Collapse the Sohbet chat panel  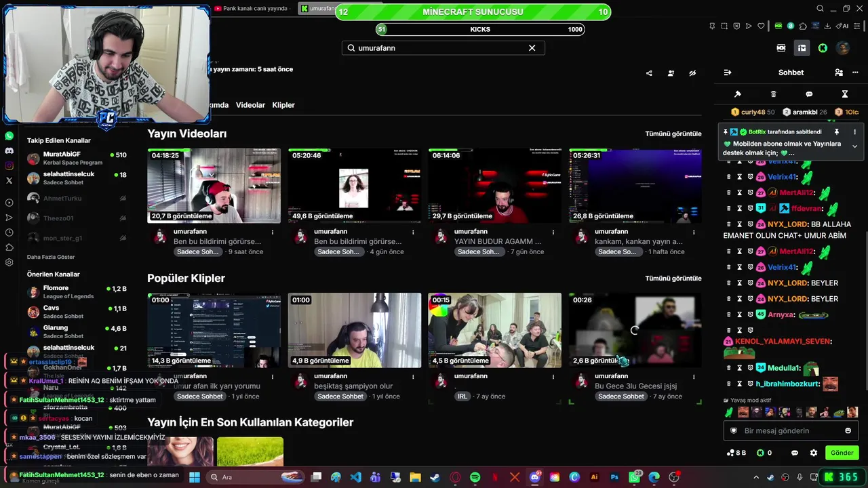[x=728, y=73]
